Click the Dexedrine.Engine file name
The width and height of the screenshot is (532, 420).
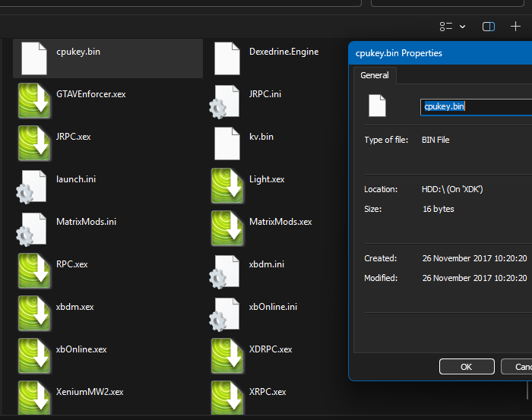coord(284,52)
